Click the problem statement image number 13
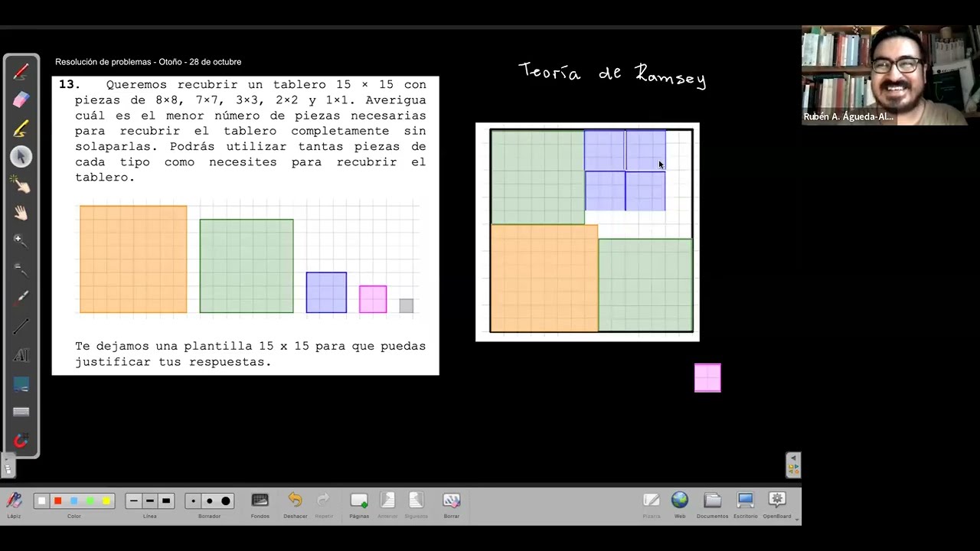The width and height of the screenshot is (980, 551). (245, 226)
